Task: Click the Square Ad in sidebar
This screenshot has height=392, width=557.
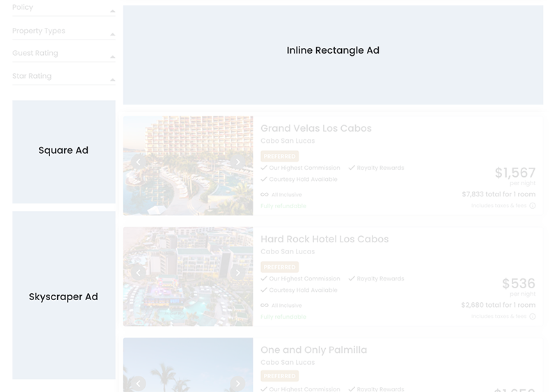Action: click(63, 151)
